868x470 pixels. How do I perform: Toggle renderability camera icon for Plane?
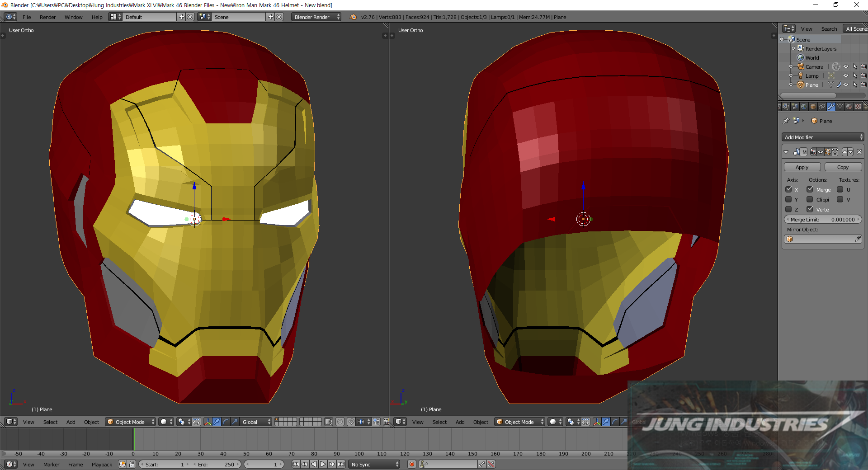pos(864,85)
